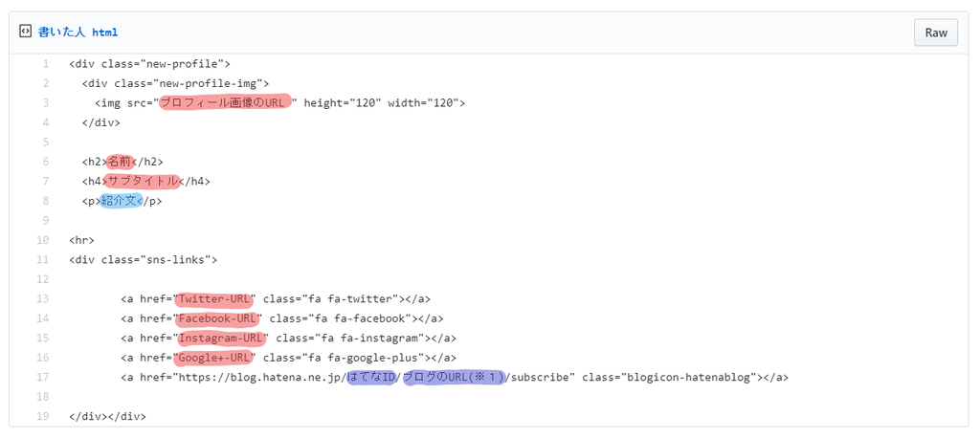Click the Instagram-URL placeholder text

(x=221, y=338)
